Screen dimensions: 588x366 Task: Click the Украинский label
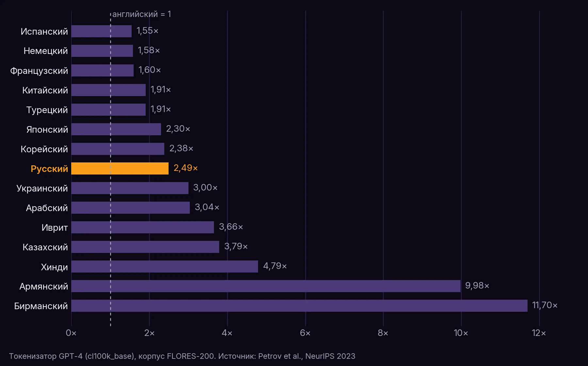pyautogui.click(x=42, y=188)
